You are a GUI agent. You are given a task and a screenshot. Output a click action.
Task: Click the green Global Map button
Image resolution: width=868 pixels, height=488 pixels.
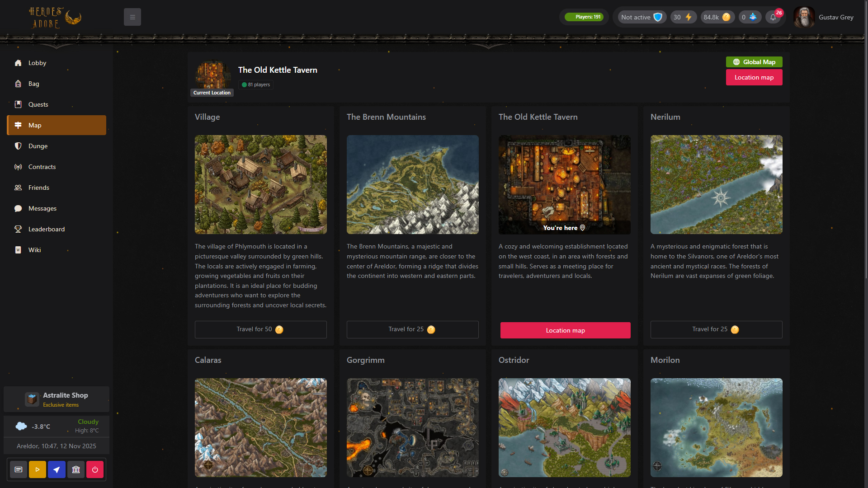coord(754,62)
